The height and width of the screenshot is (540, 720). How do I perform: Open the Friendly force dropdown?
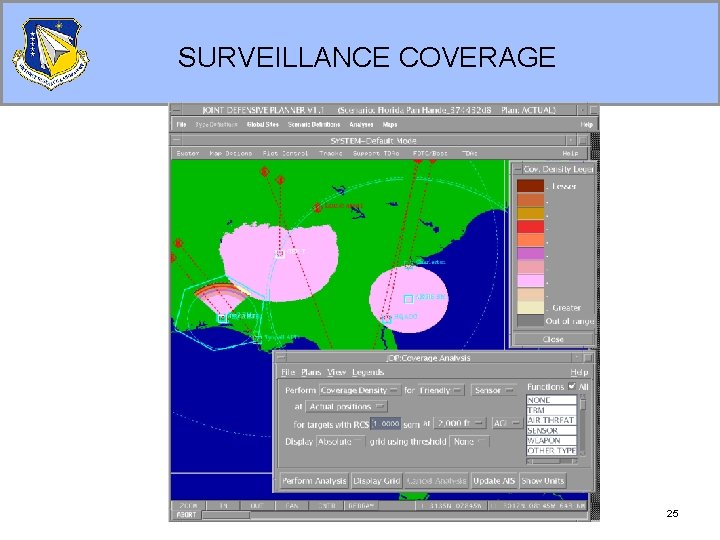(x=440, y=390)
